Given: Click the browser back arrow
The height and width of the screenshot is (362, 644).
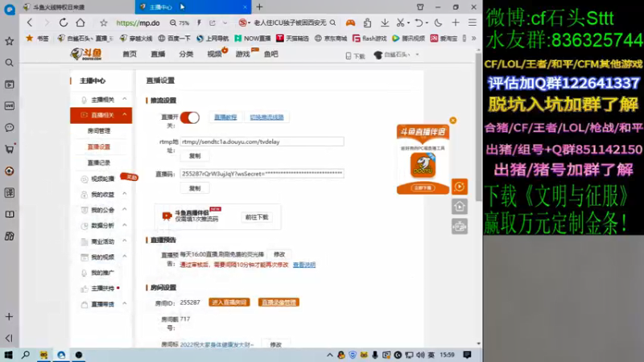Looking at the screenshot, I should click(x=30, y=23).
